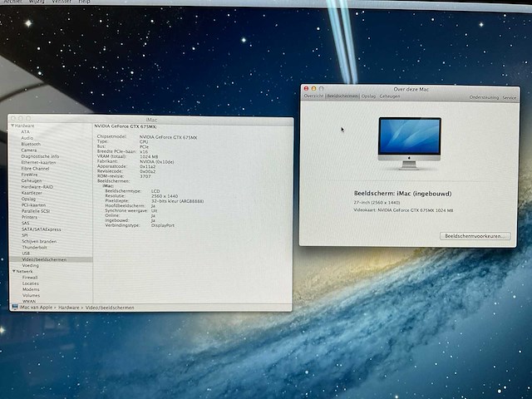Open the Wijzig menu
This screenshot has height=399, width=532.
[x=37, y=2]
